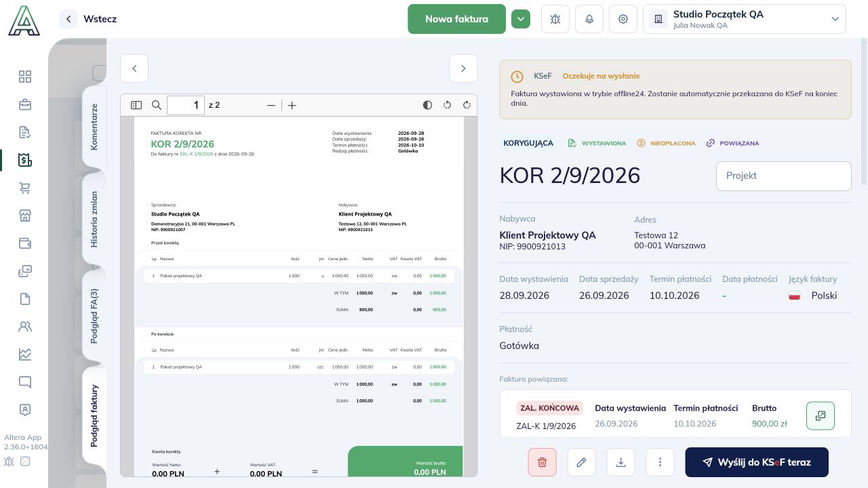Click the bug report icon in header
The width and height of the screenshot is (868, 488).
[x=555, y=19]
